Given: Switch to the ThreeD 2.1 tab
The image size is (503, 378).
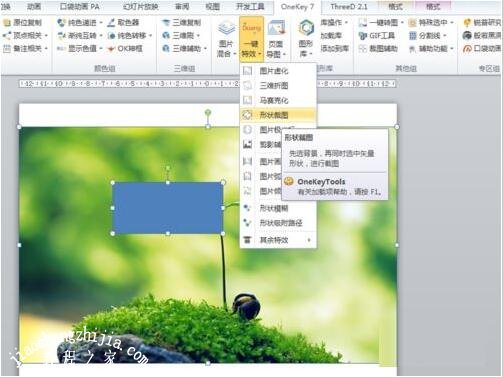Looking at the screenshot, I should click(x=349, y=7).
